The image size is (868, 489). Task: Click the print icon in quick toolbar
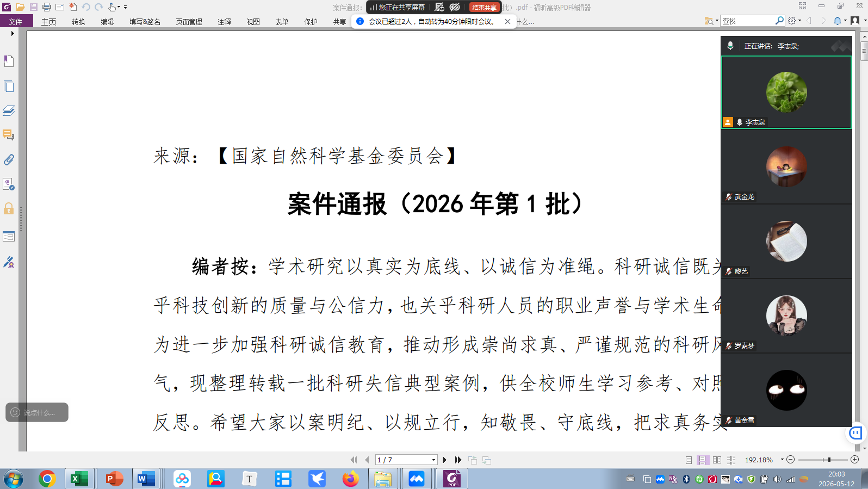click(47, 7)
